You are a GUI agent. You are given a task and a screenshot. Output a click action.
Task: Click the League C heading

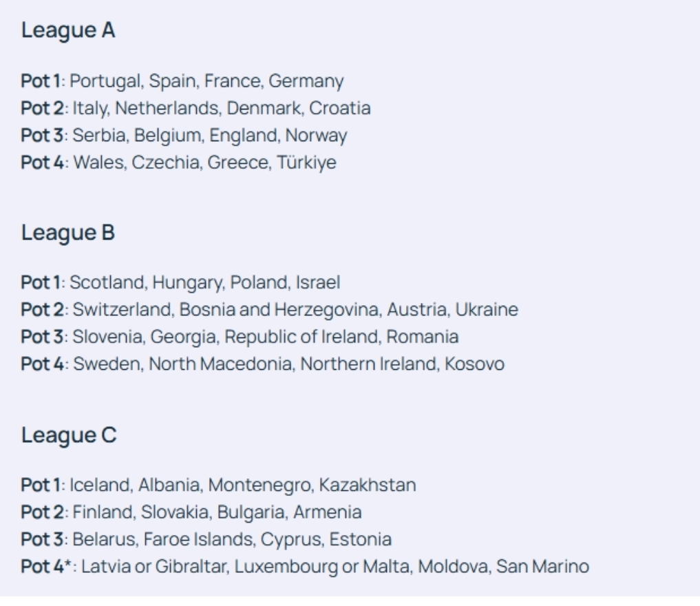(x=69, y=435)
